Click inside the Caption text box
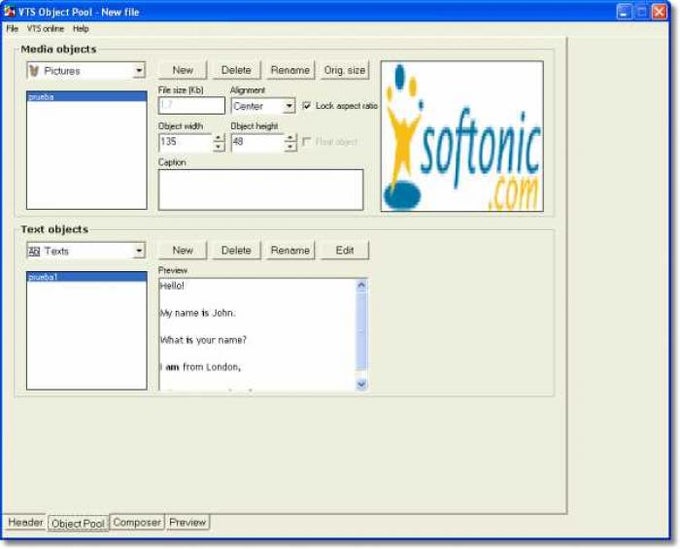Image resolution: width=680 pixels, height=549 pixels. pyautogui.click(x=261, y=190)
